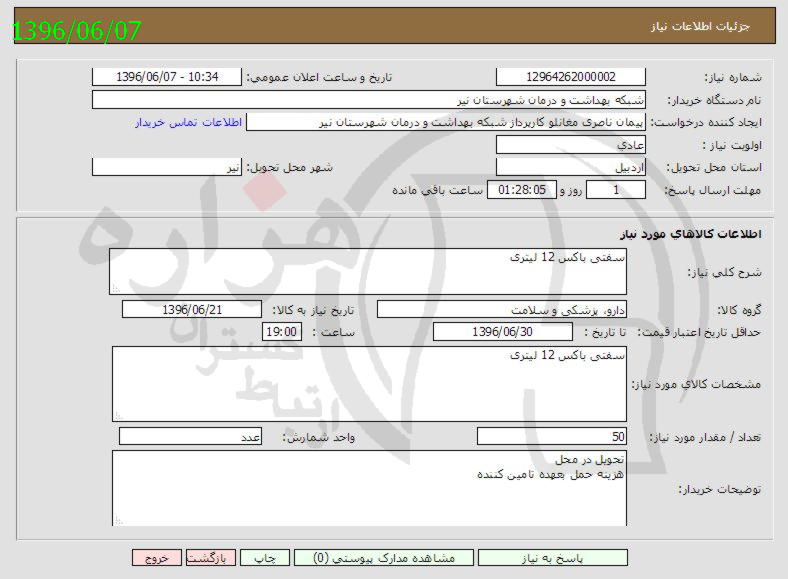
Task: Click the بازگشت back button
Action: (211, 558)
